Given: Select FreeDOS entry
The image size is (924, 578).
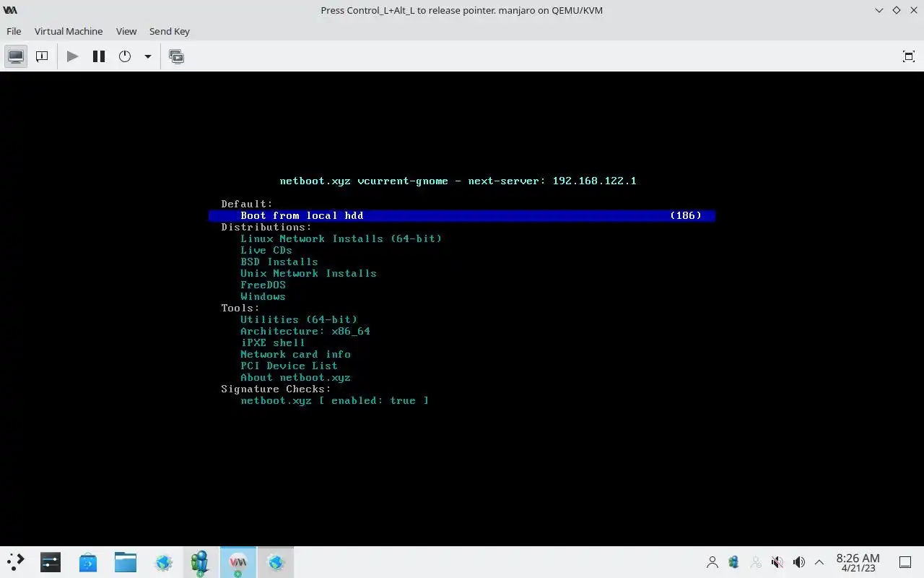Looking at the screenshot, I should 263,285.
